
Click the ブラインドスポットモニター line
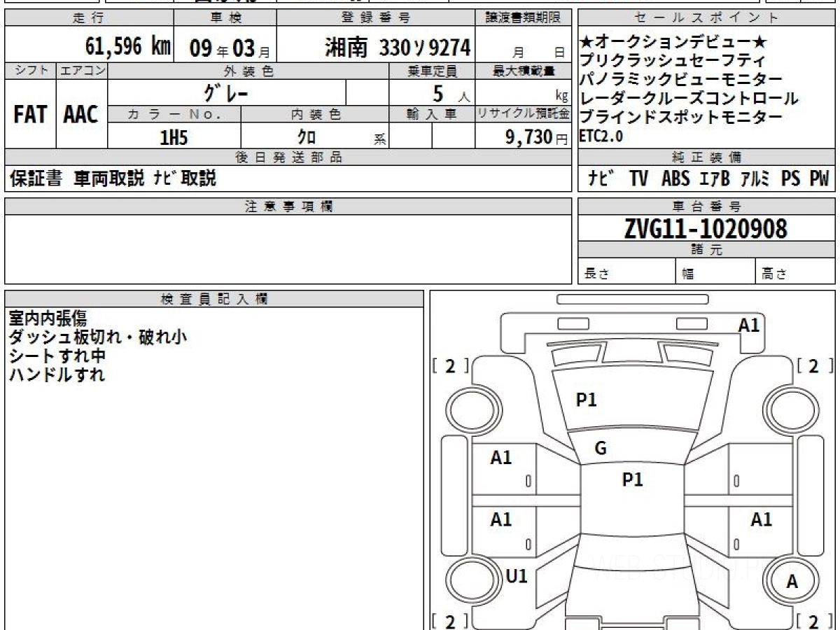(681, 117)
